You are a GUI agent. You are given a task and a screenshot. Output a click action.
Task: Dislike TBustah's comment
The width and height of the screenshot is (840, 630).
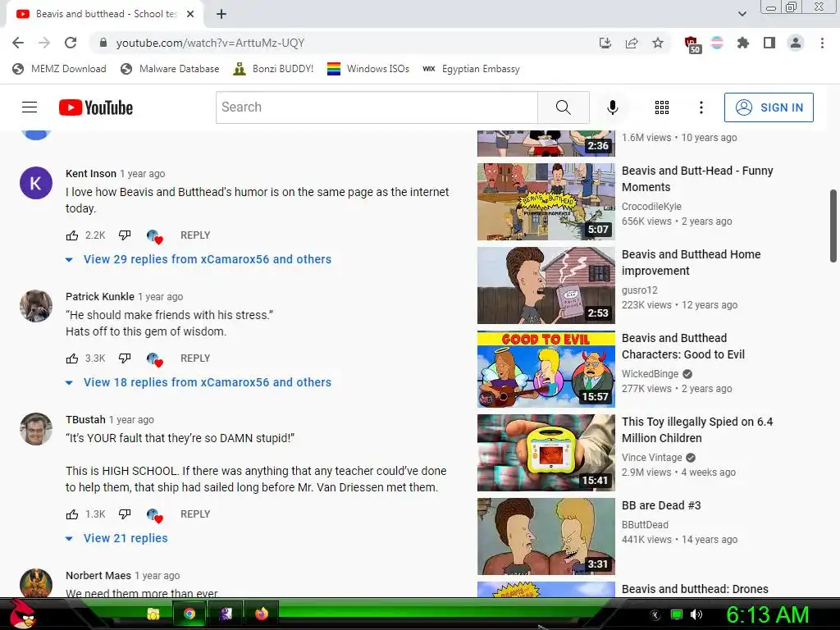tap(125, 514)
